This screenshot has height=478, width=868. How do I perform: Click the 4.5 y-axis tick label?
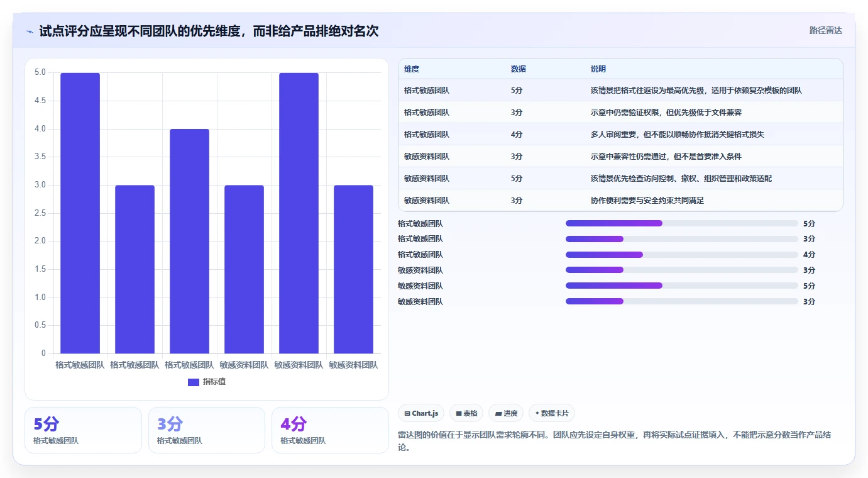pyautogui.click(x=40, y=101)
